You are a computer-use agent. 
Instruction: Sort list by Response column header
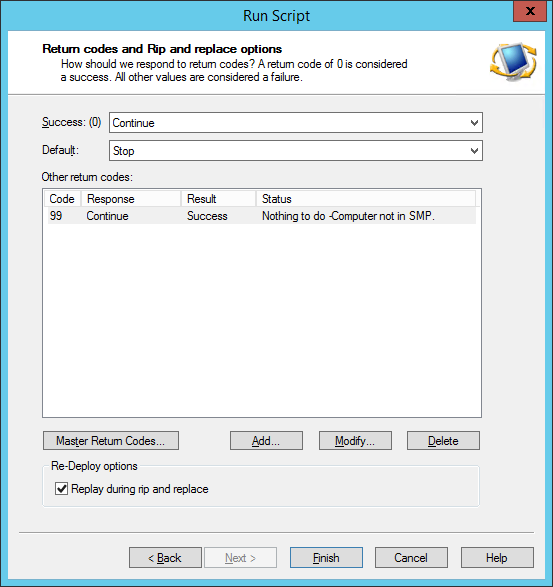point(131,199)
